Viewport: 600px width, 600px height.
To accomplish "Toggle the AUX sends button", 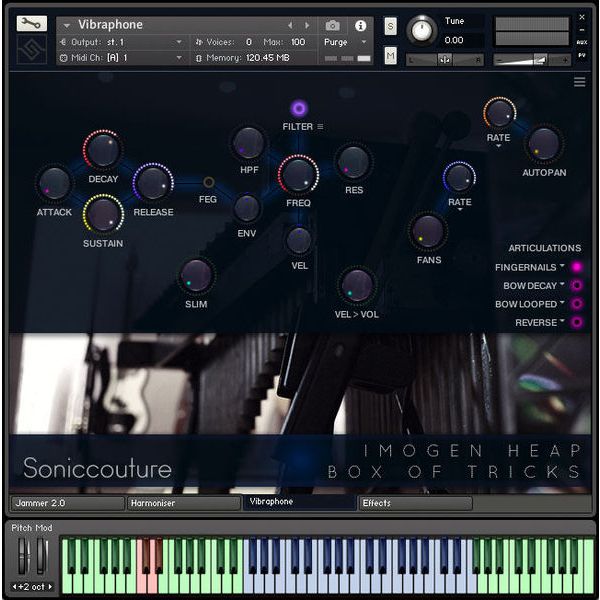I will coord(582,42).
